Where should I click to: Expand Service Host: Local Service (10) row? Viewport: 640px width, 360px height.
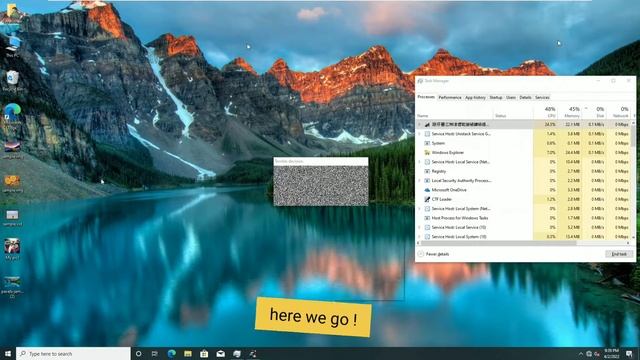point(420,227)
